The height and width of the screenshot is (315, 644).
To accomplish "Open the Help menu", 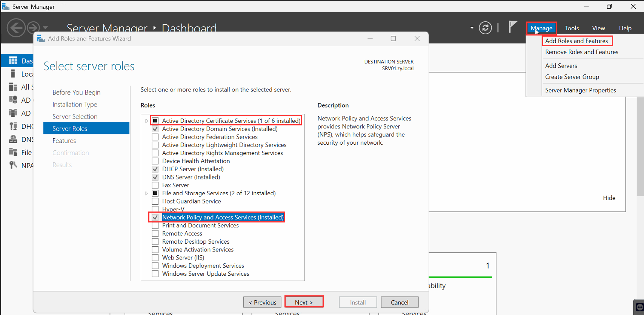I will 625,28.
